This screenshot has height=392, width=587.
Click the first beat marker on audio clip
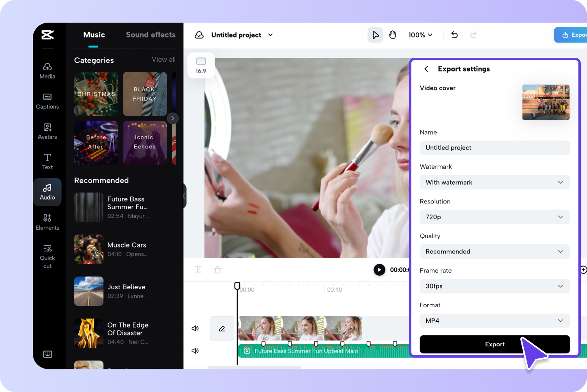point(263,344)
